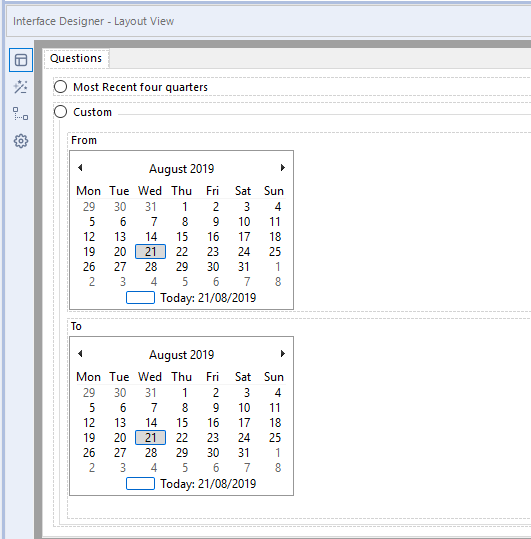Choose day 27 in To calendar
Image resolution: width=531 pixels, height=539 pixels.
point(120,453)
